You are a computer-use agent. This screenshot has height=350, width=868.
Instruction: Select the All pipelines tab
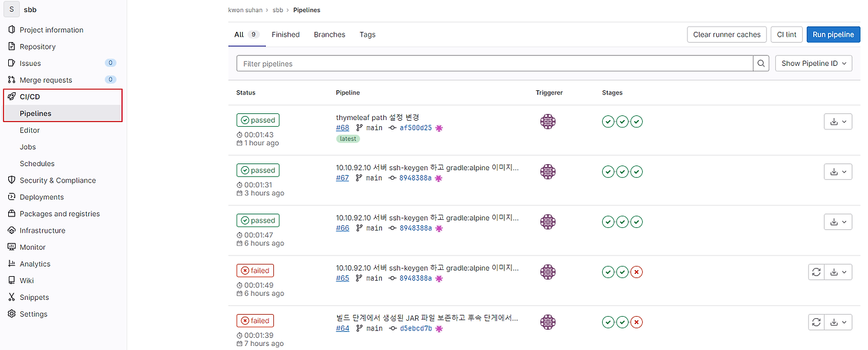click(x=247, y=35)
